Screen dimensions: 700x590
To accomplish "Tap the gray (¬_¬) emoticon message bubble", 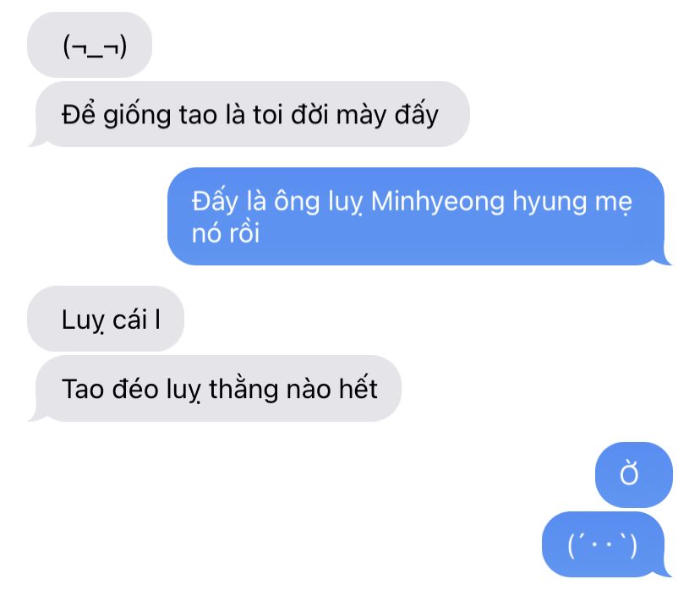I will [x=90, y=45].
